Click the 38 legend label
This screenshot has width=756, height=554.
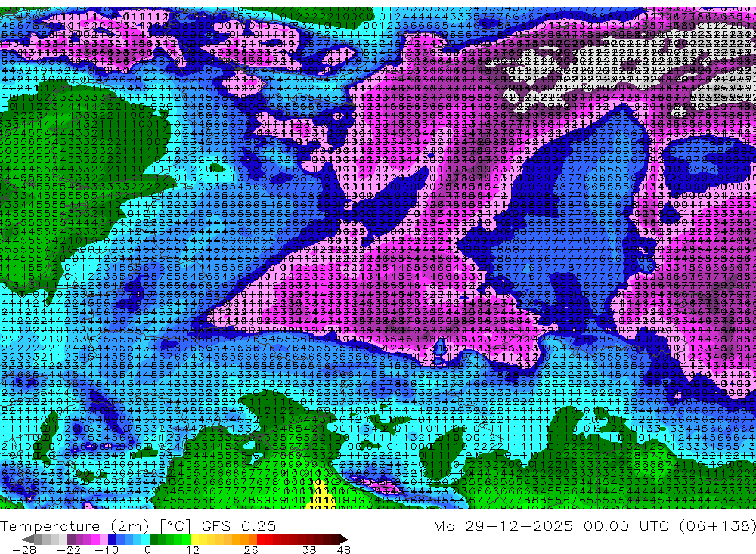point(309,549)
